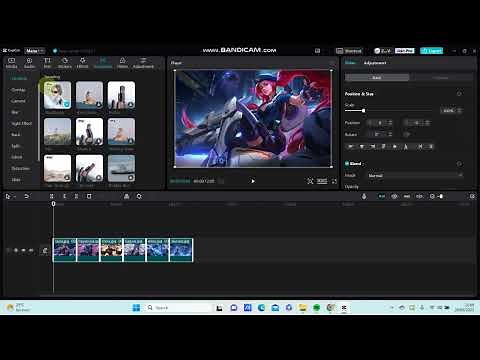Toggle the Blend checkbox
This screenshot has width=480, height=360.
347,163
